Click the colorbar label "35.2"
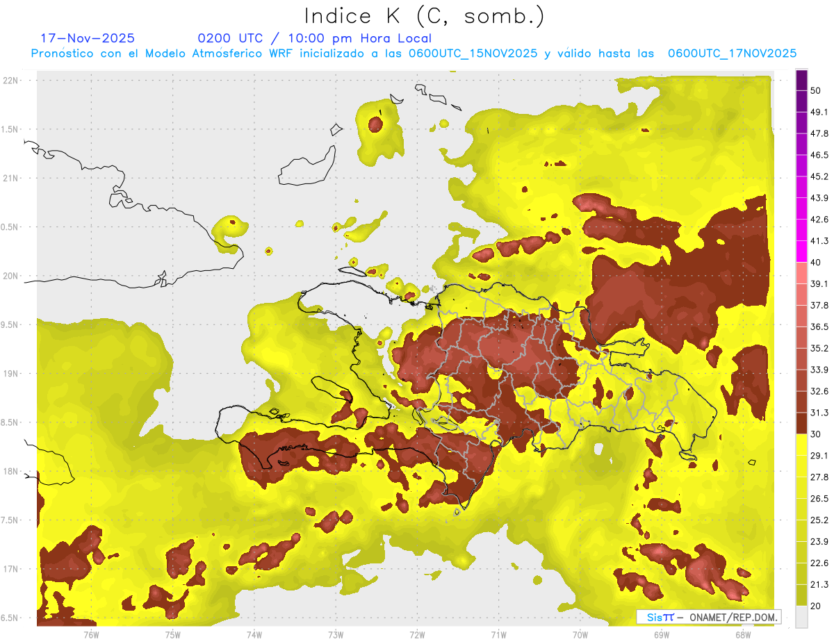 pos(819,348)
